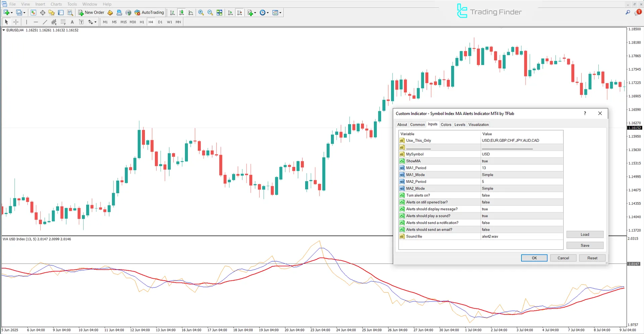This screenshot has height=334, width=644.
Task: Switch to the Colors tab
Action: (x=446, y=124)
